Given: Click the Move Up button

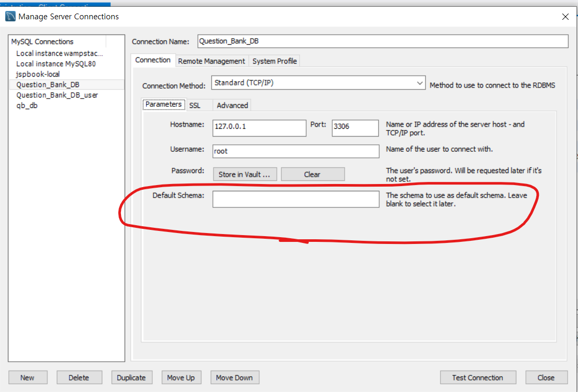Looking at the screenshot, I should pyautogui.click(x=180, y=377).
